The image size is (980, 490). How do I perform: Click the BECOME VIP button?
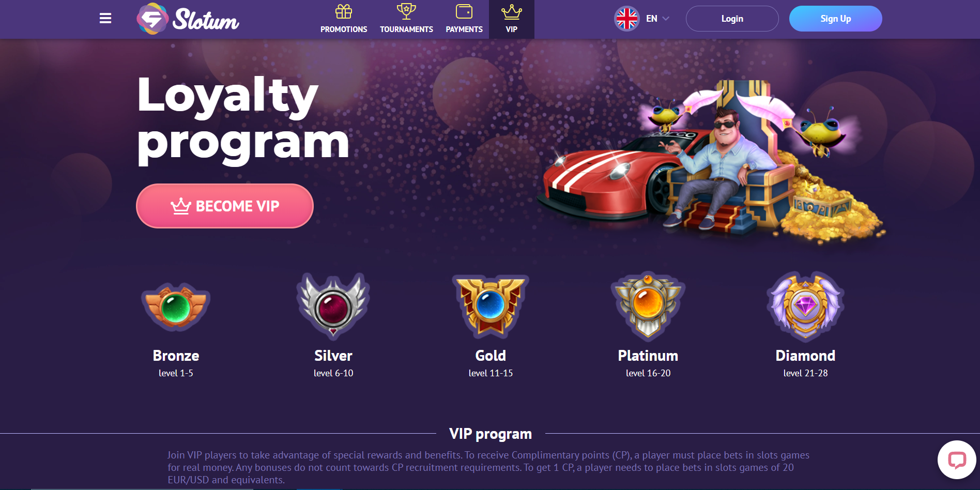(x=225, y=206)
